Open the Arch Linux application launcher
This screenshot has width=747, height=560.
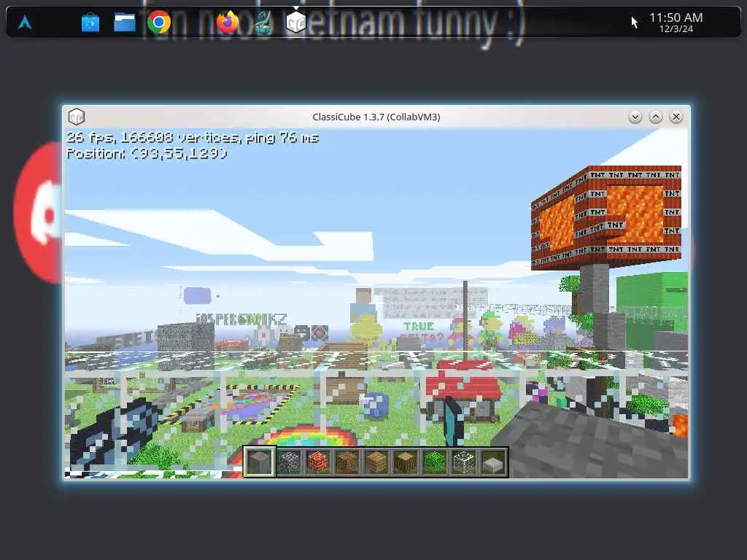pos(25,22)
